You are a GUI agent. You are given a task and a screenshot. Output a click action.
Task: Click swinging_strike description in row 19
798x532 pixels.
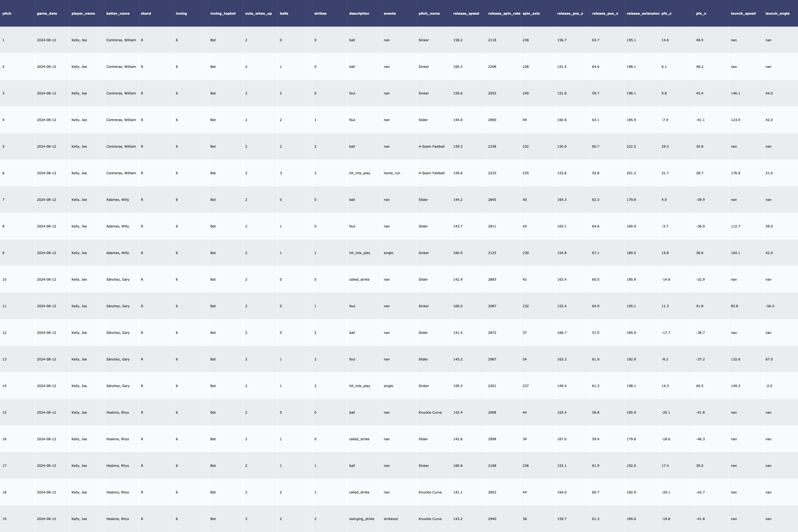(361, 519)
